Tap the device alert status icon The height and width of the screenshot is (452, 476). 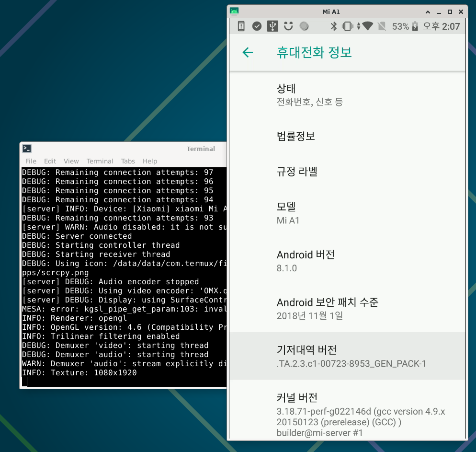click(x=241, y=26)
